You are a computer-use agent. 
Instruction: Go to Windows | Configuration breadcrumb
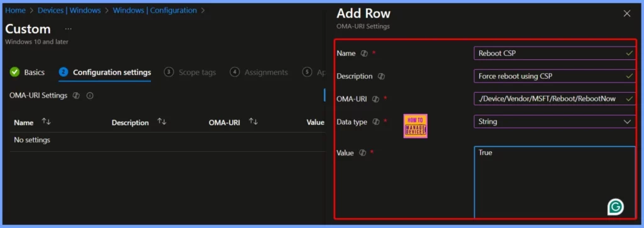click(155, 11)
